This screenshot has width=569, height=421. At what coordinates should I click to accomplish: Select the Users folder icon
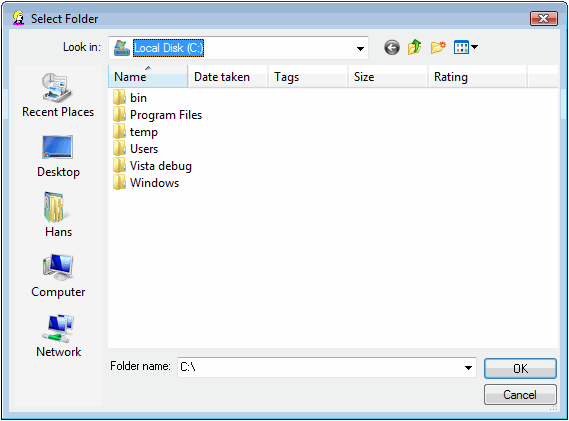point(119,148)
